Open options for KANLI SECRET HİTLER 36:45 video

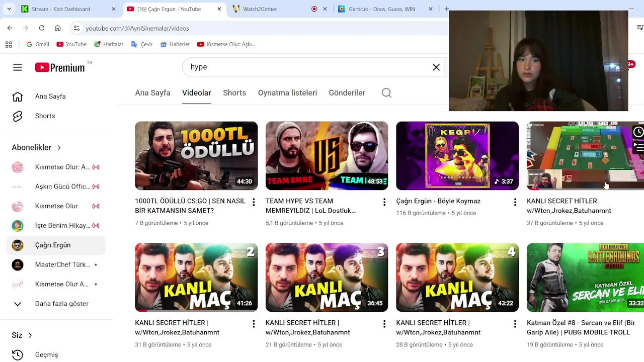384,324
